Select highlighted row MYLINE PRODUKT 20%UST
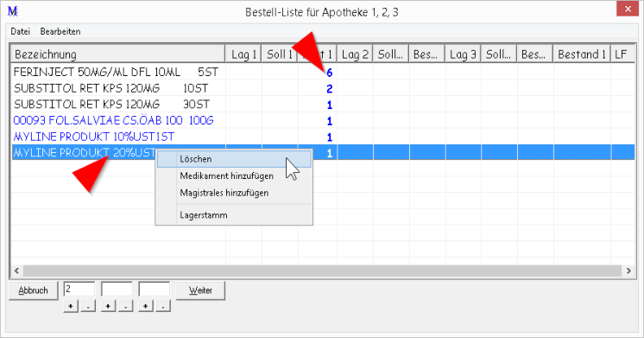644x338 pixels. (323, 152)
